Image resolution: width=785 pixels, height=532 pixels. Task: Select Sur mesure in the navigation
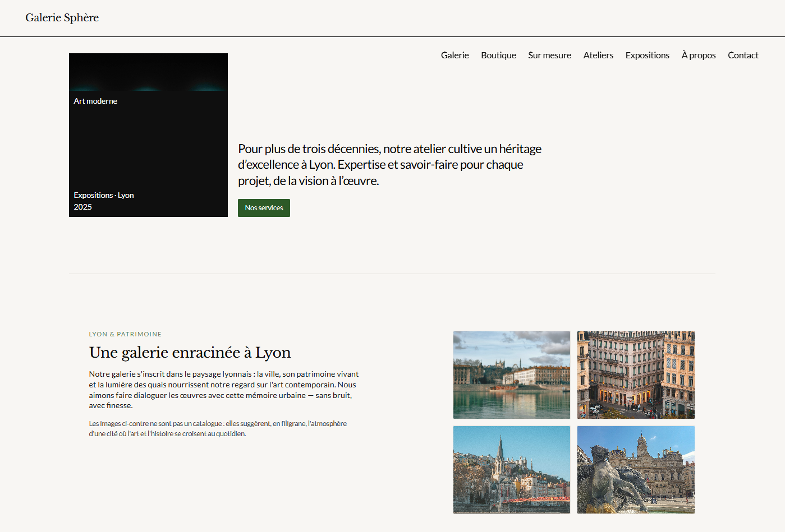click(549, 55)
